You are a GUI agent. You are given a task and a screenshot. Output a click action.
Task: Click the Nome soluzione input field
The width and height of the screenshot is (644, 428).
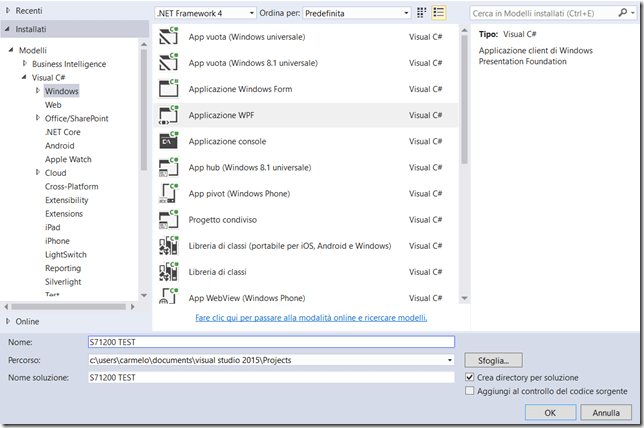coord(271,377)
